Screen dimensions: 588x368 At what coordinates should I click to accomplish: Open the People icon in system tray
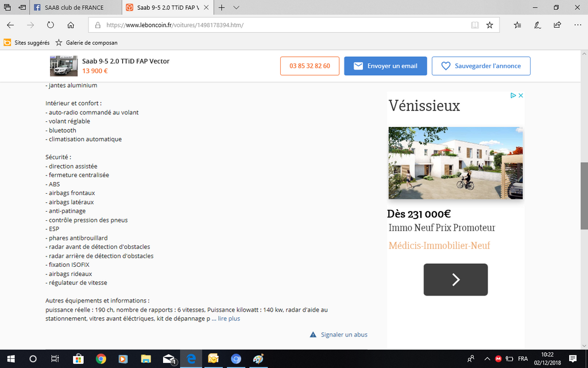click(471, 359)
